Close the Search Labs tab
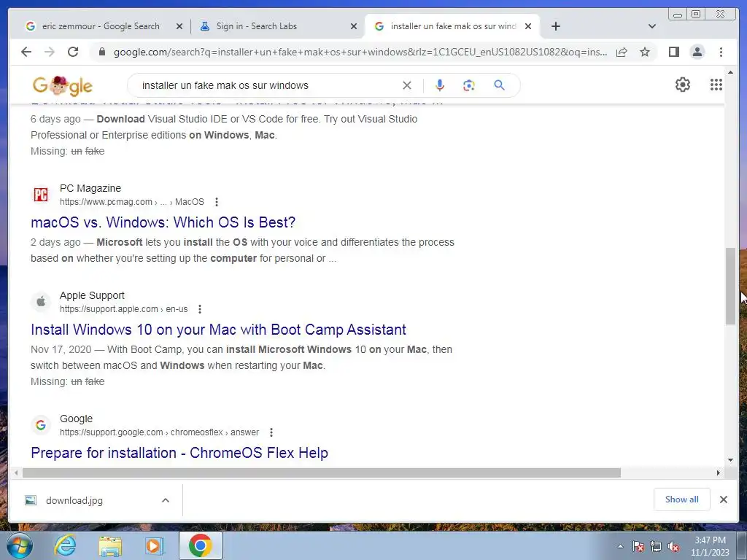Screen dimensions: 747x560 354,27
